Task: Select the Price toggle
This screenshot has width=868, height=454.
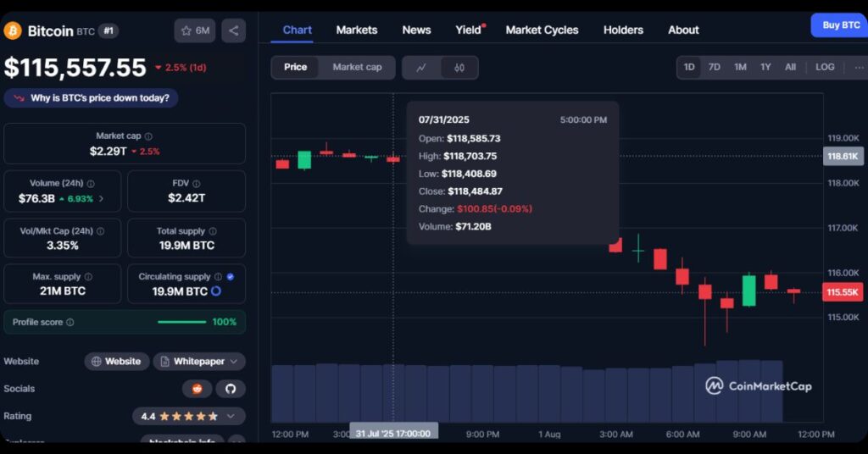Action: point(295,67)
